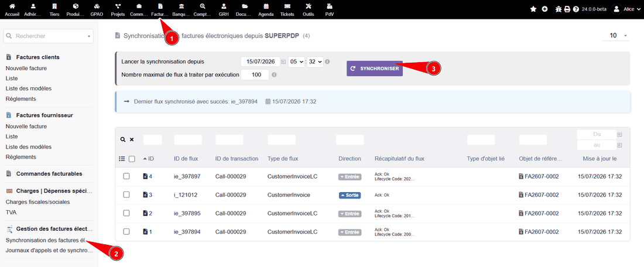Open Règlements under Factures fournisseur

[21, 157]
